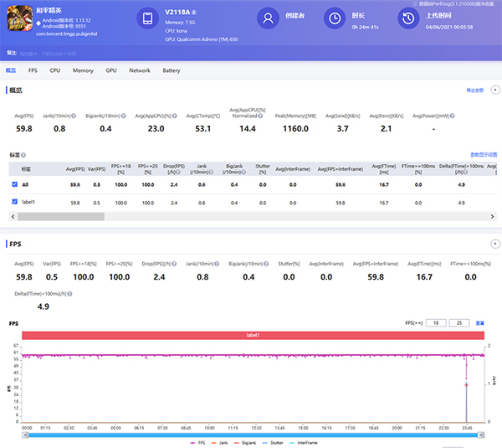Viewport: 502px width, 448px height.
Task: Click help icon next to Delta(FTime)>=100ms
Action: click(x=69, y=294)
